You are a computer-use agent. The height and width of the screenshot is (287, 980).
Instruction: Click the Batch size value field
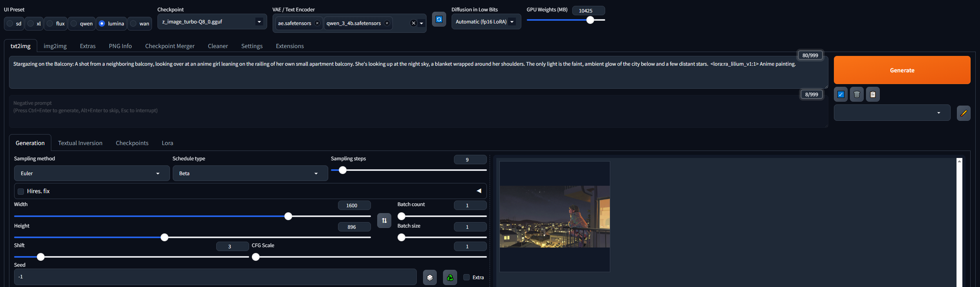(470, 227)
